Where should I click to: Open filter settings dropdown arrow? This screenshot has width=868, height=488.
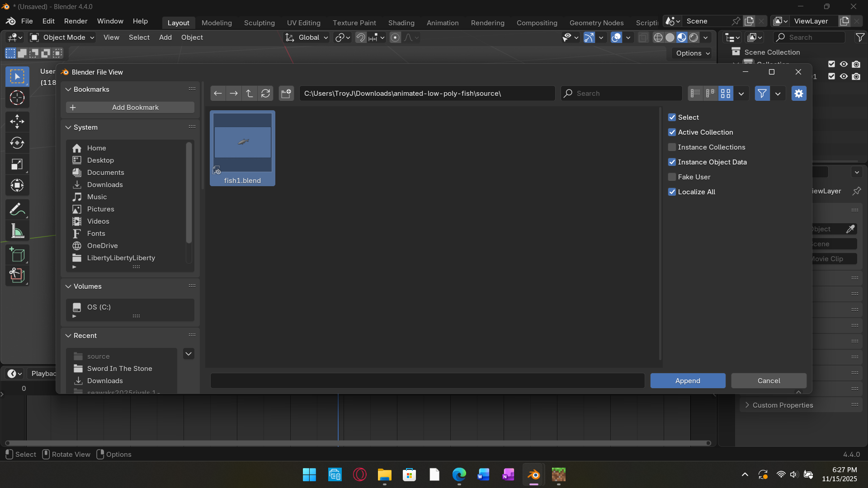click(x=778, y=94)
